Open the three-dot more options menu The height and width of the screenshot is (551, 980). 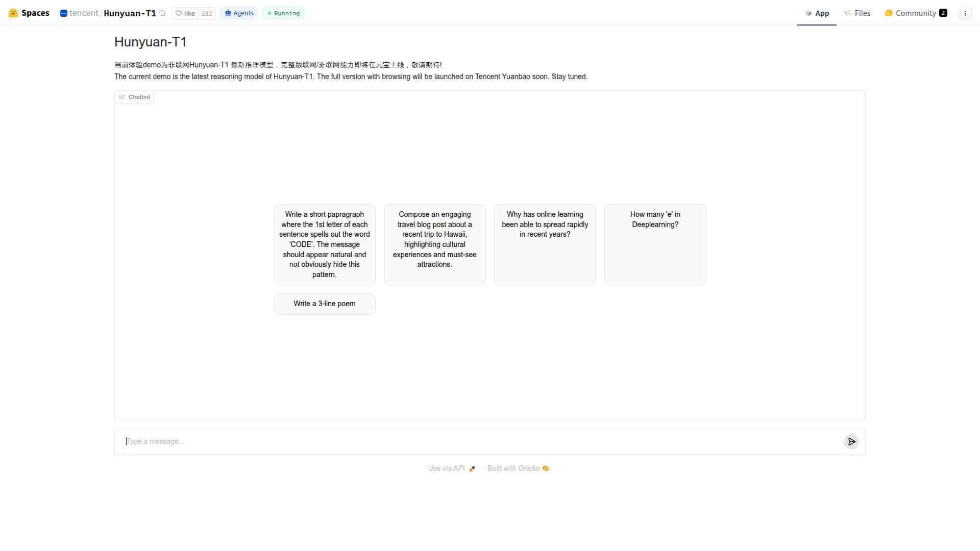pyautogui.click(x=965, y=13)
